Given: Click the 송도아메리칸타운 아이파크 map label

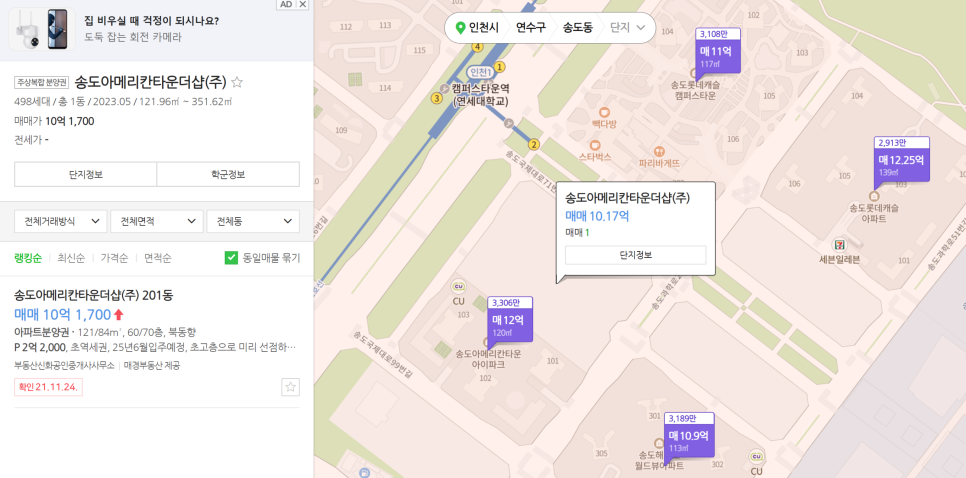Looking at the screenshot, I should pos(489,360).
